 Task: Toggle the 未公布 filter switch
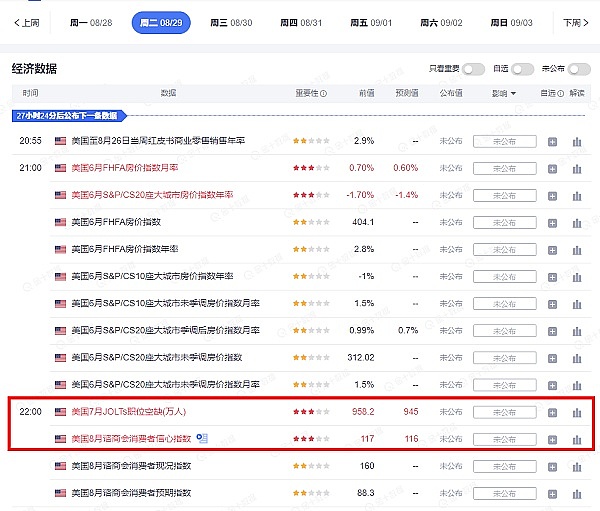[x=578, y=69]
